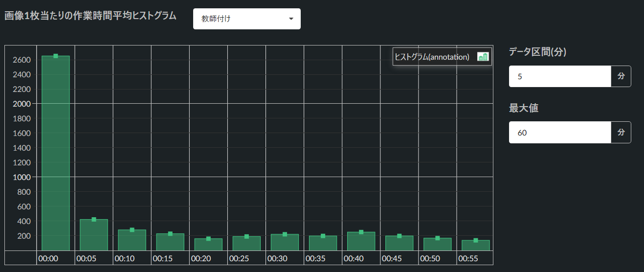
Task: Select the histogram bar at 00:10
Action: [132, 240]
